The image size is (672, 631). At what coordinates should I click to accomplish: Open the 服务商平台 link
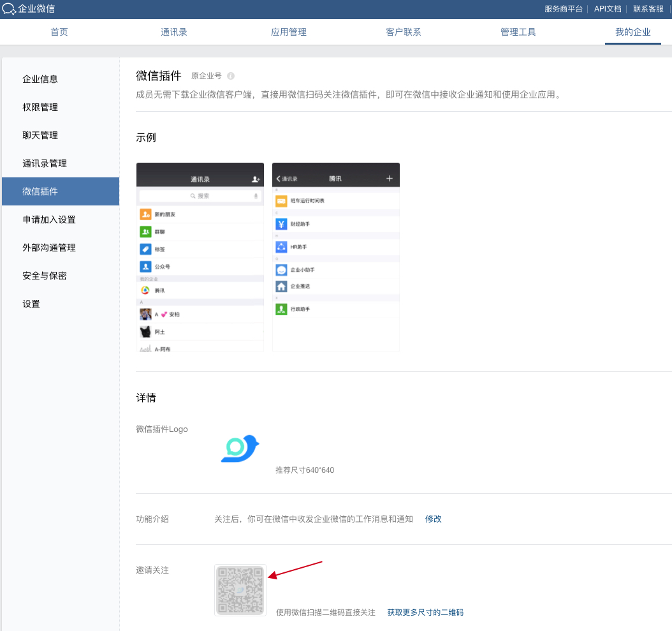[x=564, y=9]
